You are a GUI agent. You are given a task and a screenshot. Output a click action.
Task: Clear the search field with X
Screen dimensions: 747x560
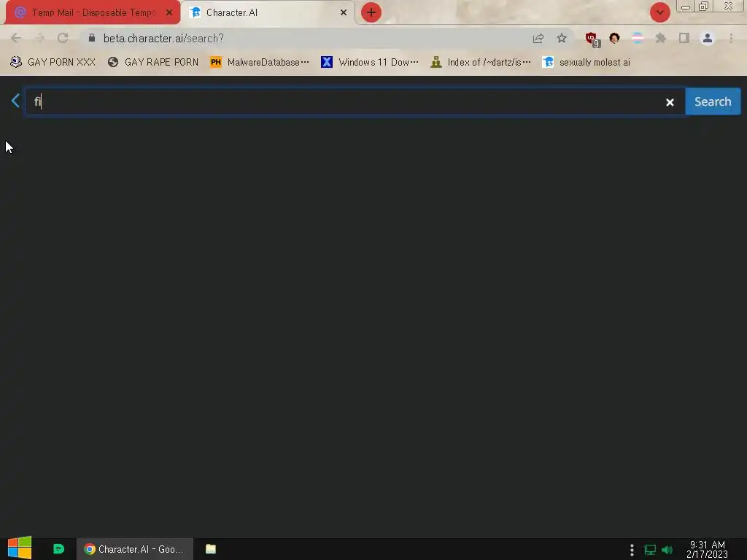(x=670, y=102)
